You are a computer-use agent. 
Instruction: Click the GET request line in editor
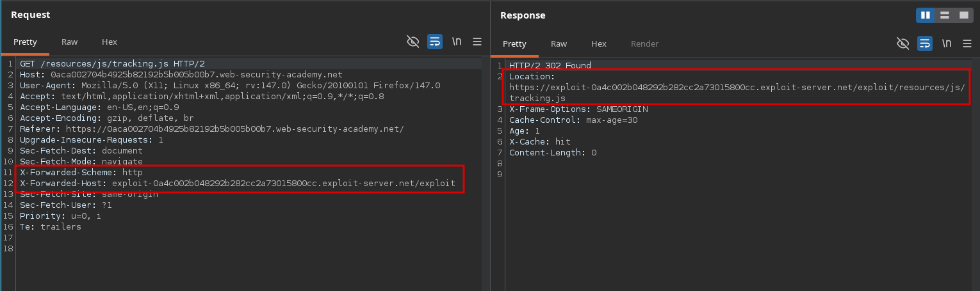pyautogui.click(x=112, y=64)
